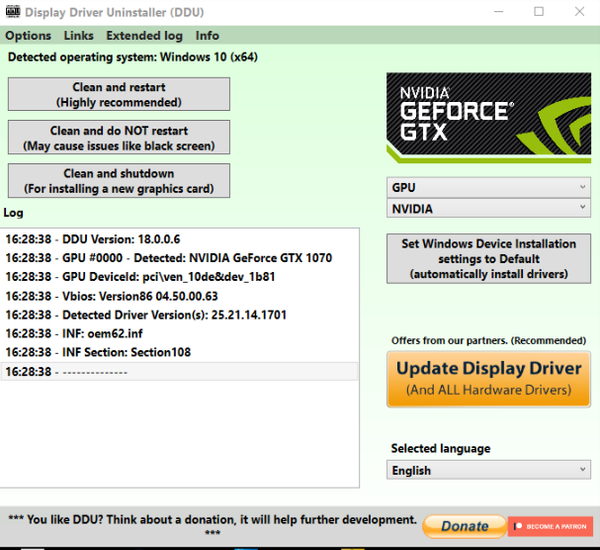Image resolution: width=600 pixels, height=550 pixels.
Task: Click the donation message text in footer
Action: tap(212, 524)
